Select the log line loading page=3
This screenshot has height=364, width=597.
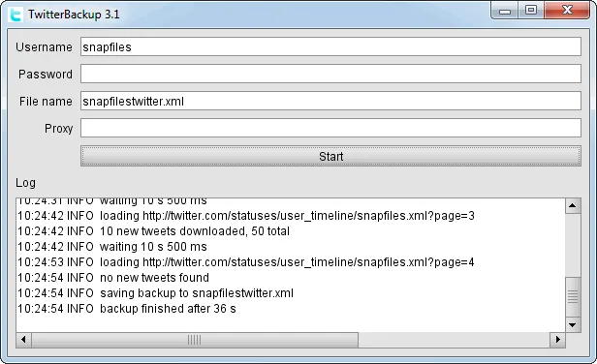pyautogui.click(x=246, y=216)
